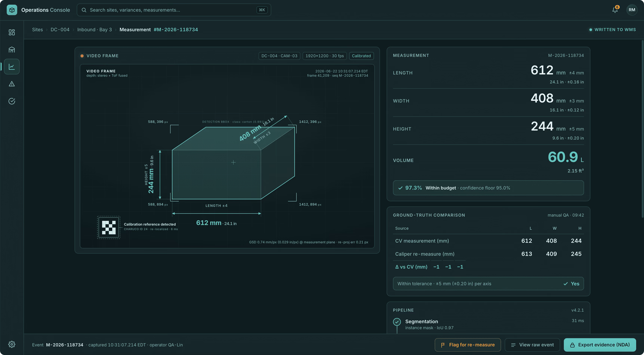Click the manual QA · 09:42 label
The image size is (644, 355).
(x=566, y=215)
